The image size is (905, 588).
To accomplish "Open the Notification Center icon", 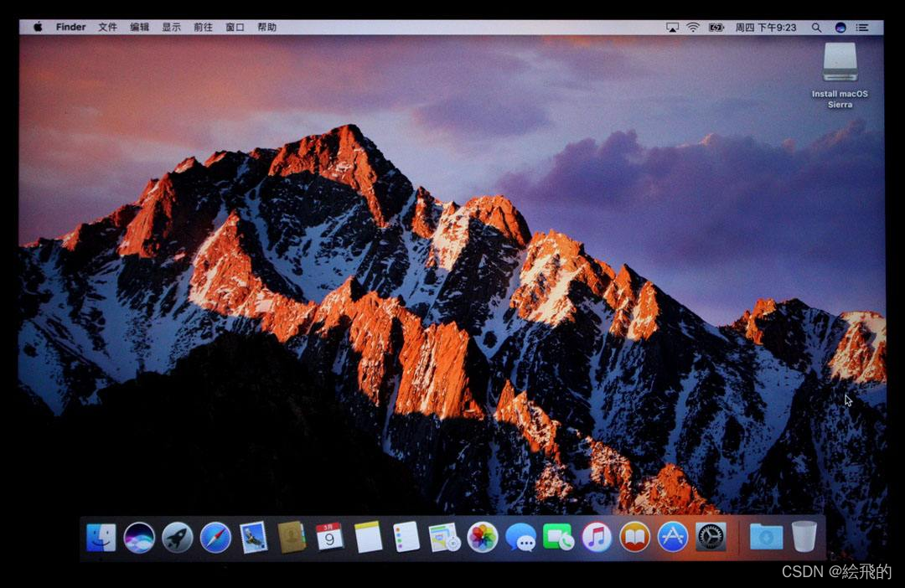I will coord(862,28).
